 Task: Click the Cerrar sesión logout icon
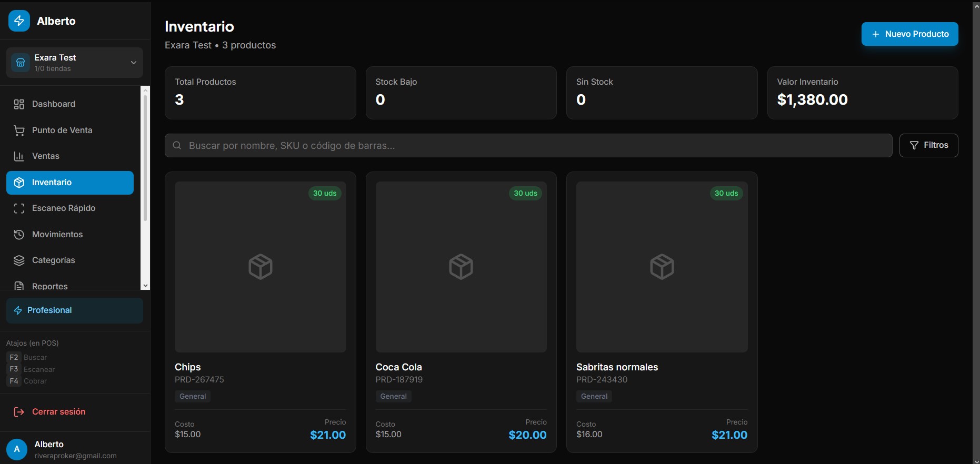point(19,412)
